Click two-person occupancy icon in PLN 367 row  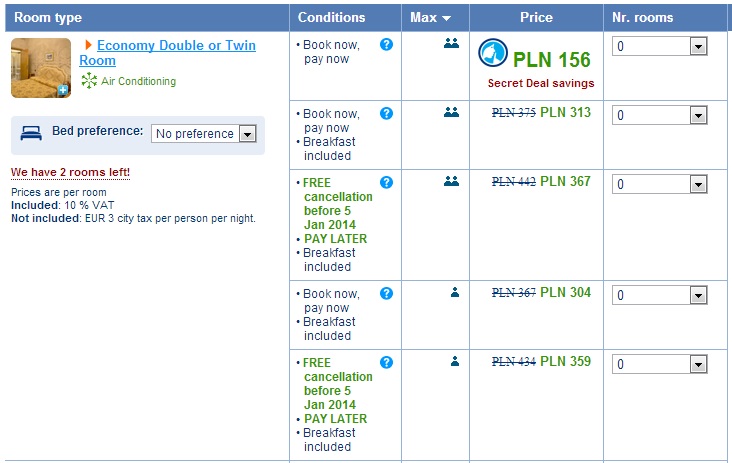(451, 181)
